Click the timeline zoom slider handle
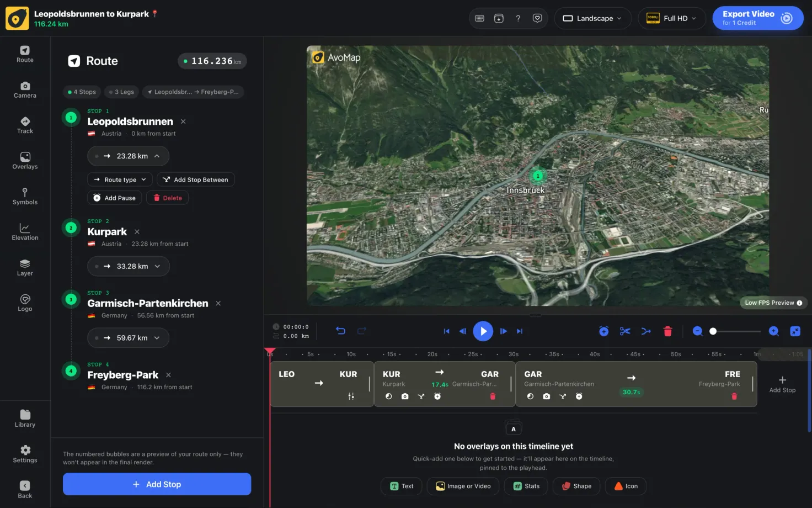The width and height of the screenshot is (812, 508). (713, 331)
